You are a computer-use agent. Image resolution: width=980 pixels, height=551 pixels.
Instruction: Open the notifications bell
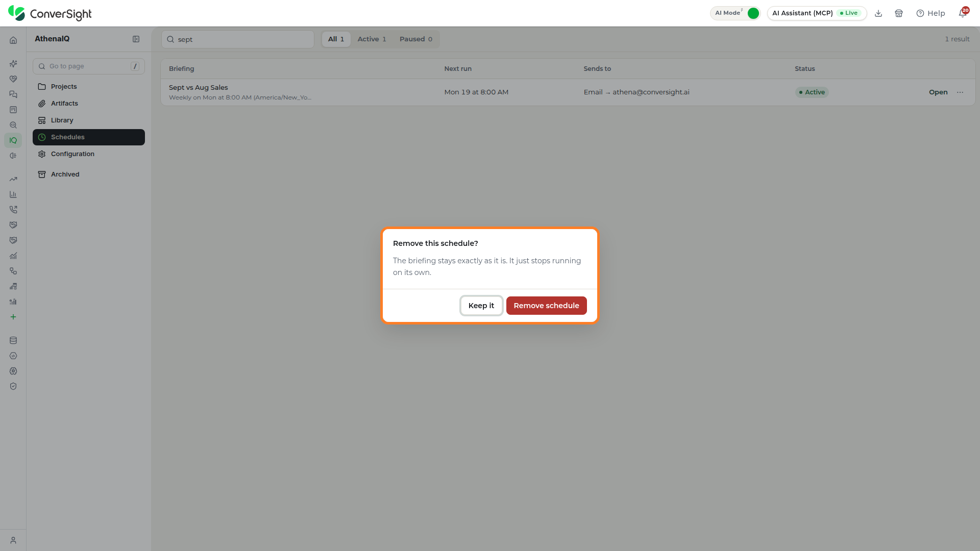click(963, 13)
